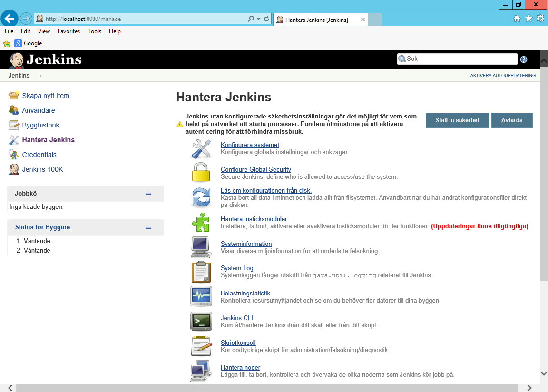Viewport: 548px width, 392px height.
Task: Open a new blank browser tab
Action: tap(375, 20)
